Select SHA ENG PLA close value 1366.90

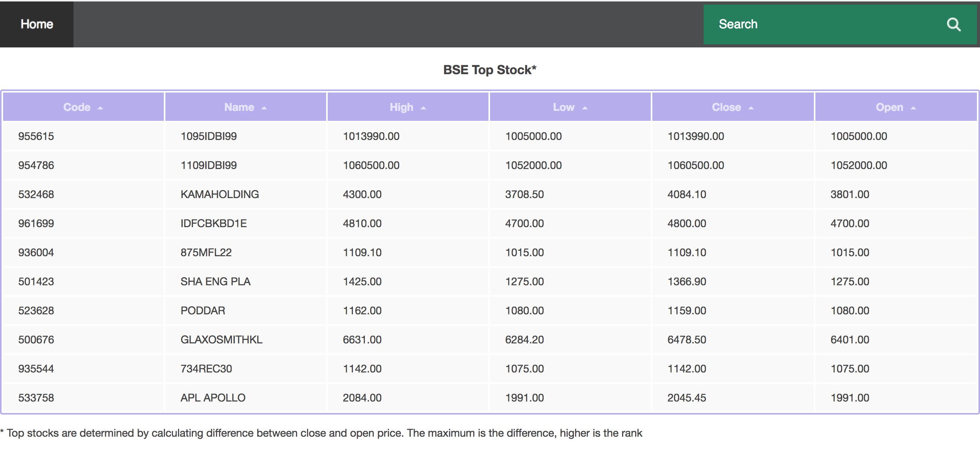(687, 281)
